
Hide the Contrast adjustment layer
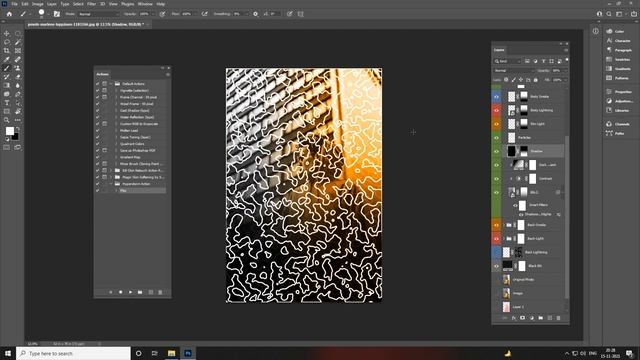496,179
